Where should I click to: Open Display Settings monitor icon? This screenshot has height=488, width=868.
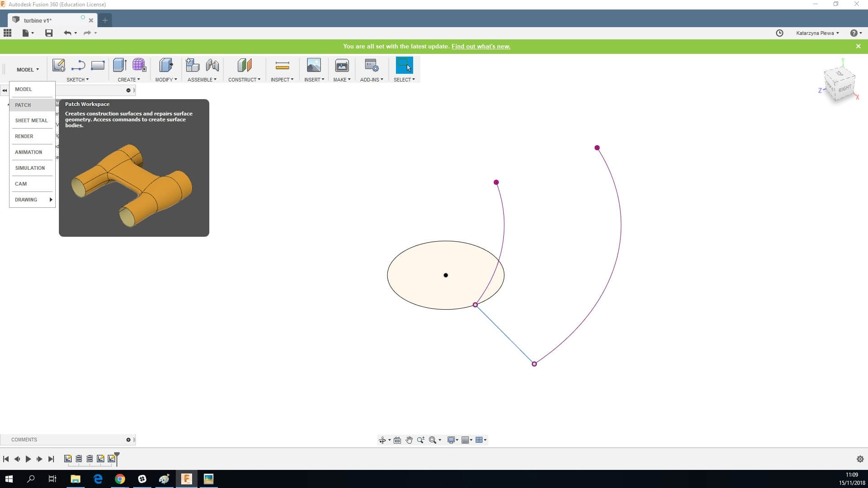pyautogui.click(x=451, y=440)
